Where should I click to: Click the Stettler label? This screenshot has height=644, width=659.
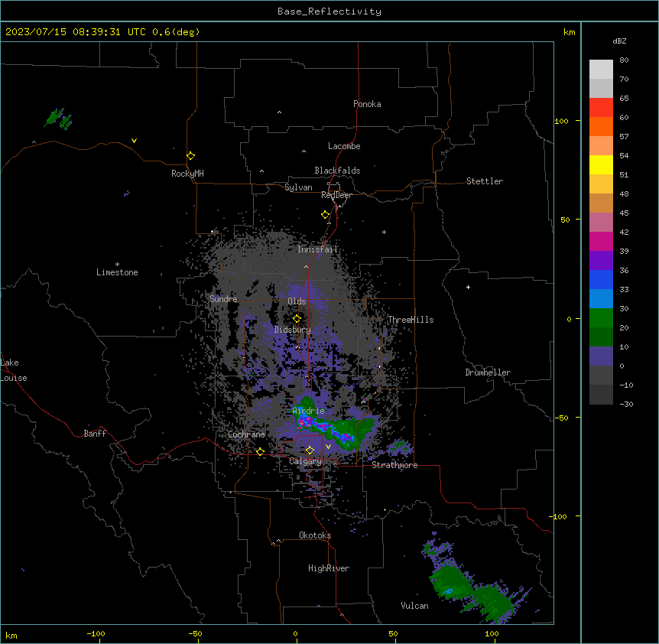pos(484,181)
